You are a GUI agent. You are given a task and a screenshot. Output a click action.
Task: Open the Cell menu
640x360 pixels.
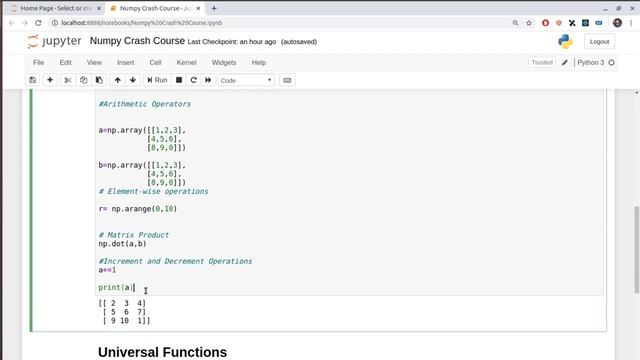[x=155, y=62]
